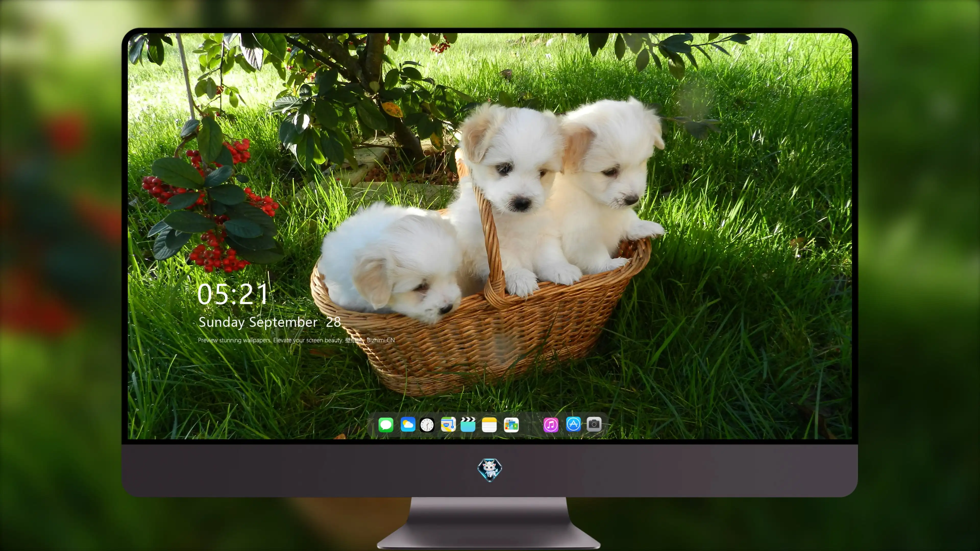Image resolution: width=980 pixels, height=551 pixels.
Task: Click the Sunday September 28 date
Action: [270, 322]
